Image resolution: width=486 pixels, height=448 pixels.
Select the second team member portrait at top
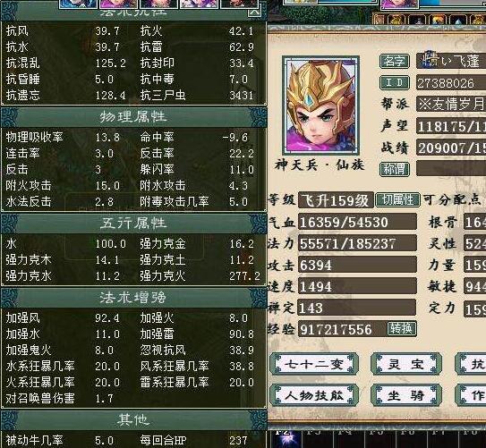pos(118,4)
